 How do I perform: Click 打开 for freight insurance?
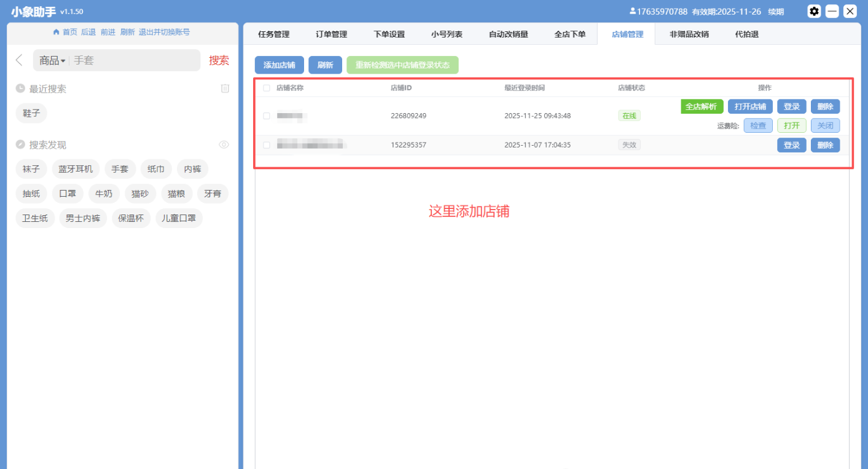tap(791, 125)
